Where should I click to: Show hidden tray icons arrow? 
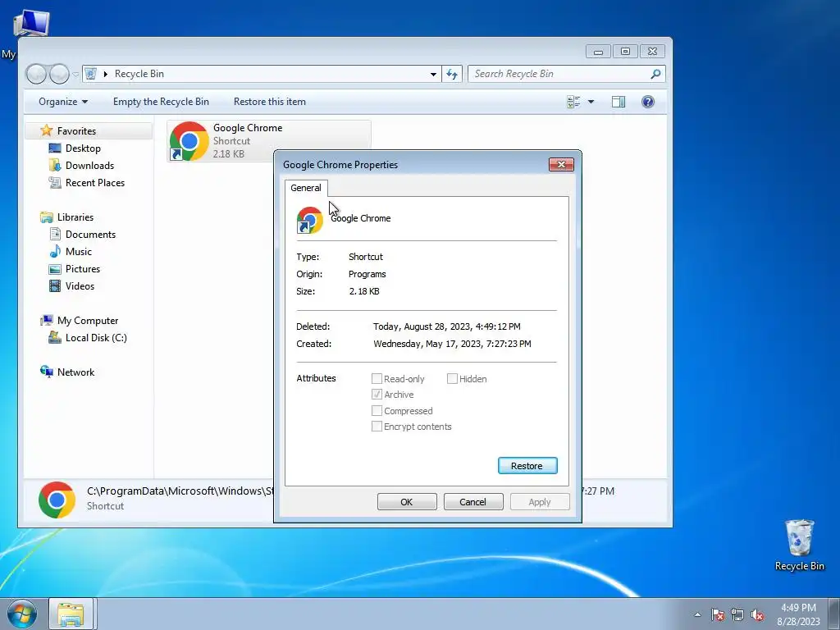tap(697, 614)
